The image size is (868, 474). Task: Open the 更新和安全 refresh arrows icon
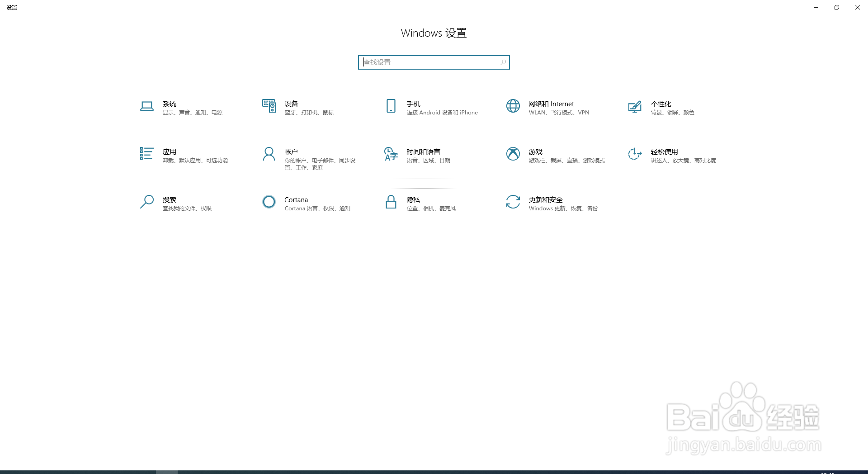[x=513, y=202]
